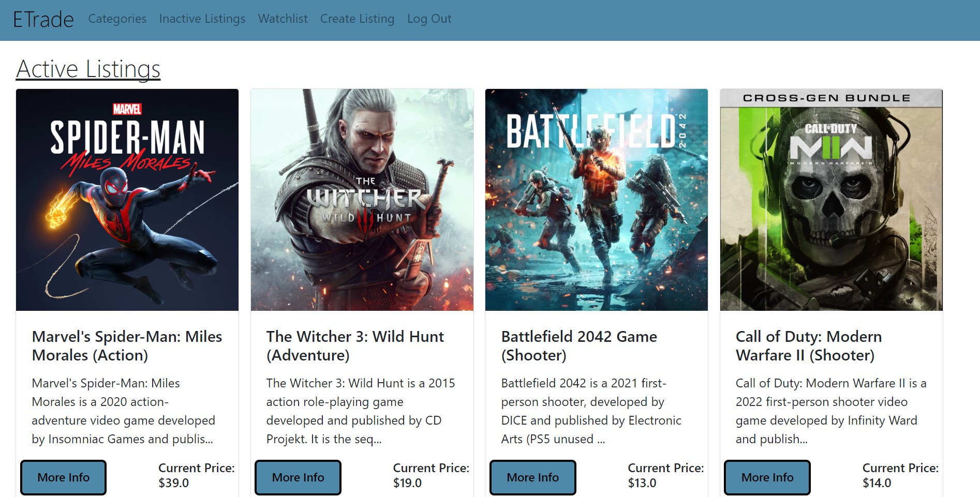Click More Info for Call of Duty Modern Warfare II

tap(767, 477)
